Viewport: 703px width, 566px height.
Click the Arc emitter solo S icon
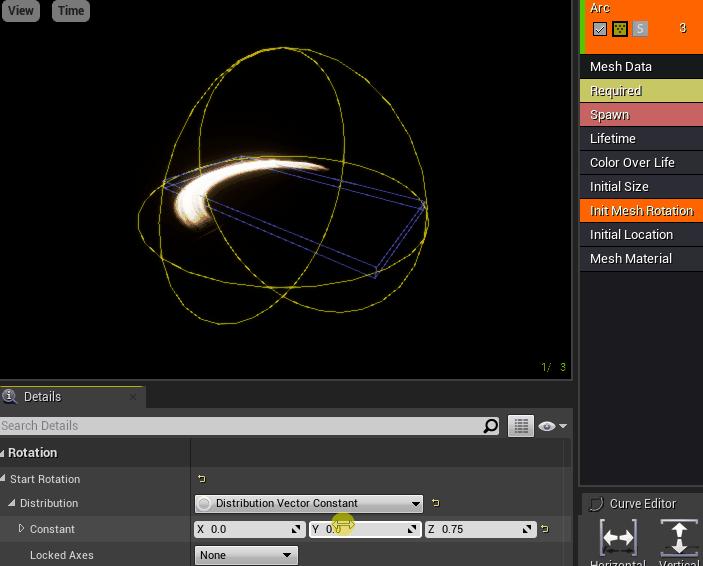click(640, 29)
